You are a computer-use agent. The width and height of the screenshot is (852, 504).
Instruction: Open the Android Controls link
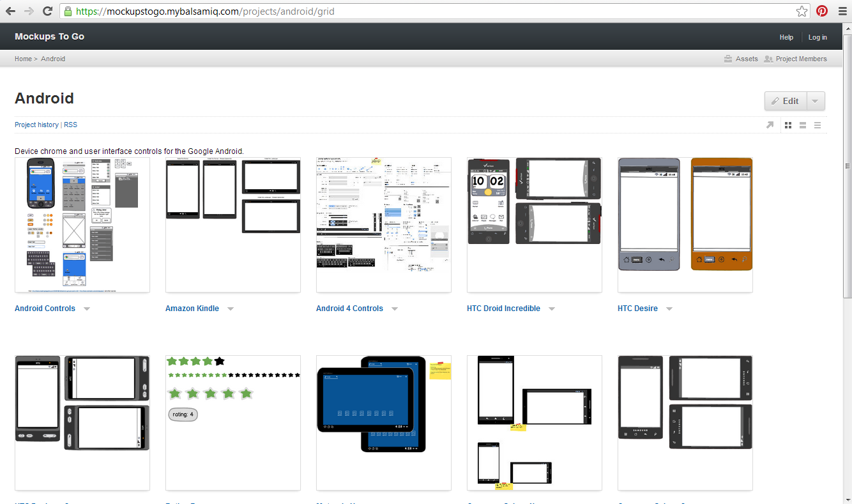click(45, 309)
